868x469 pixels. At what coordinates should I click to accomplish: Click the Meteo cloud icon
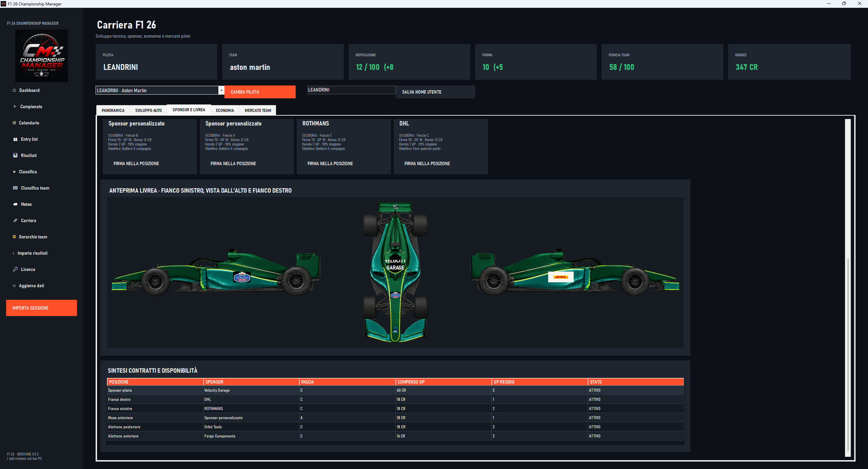click(x=15, y=204)
